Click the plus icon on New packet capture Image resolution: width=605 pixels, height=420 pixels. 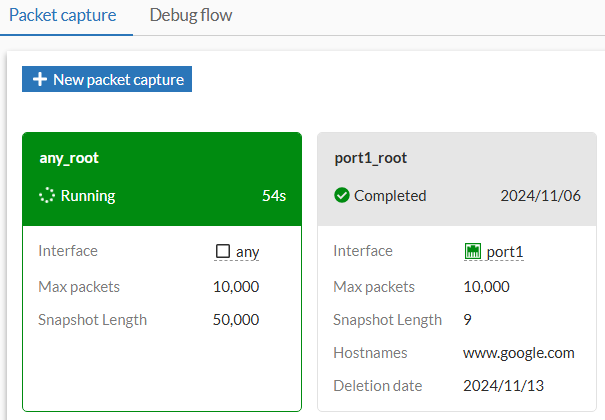coord(40,80)
